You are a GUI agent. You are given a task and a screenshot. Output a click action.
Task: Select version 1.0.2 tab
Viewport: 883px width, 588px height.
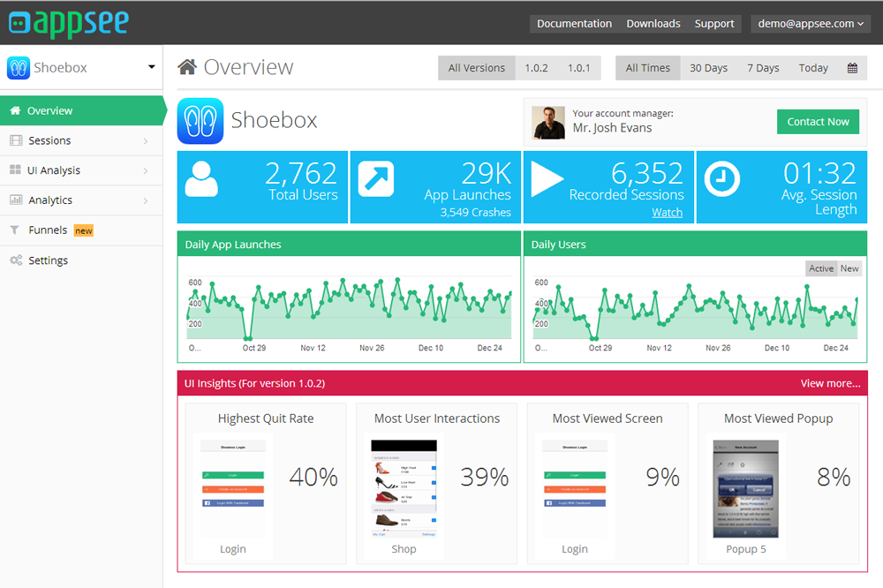[x=536, y=68]
